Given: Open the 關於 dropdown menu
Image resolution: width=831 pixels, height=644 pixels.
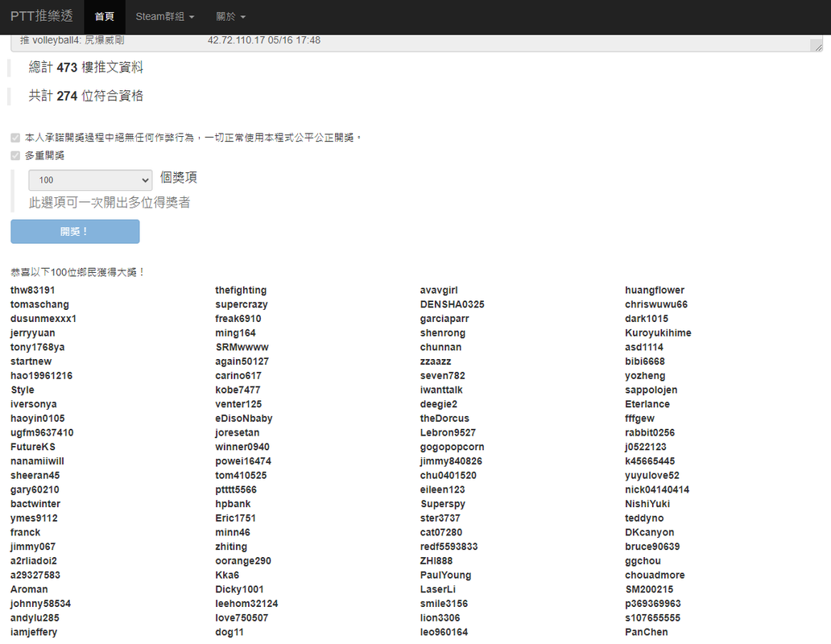Looking at the screenshot, I should [x=230, y=16].
